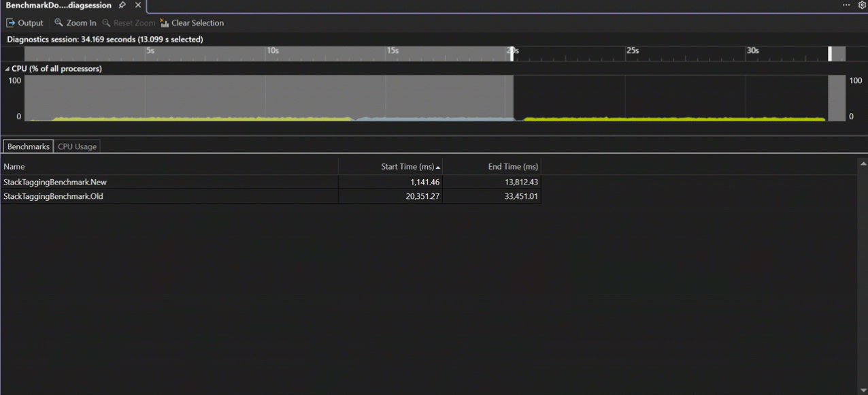Viewport: 868px width, 395px height.
Task: Click the left selection handle at 20s
Action: (512, 54)
